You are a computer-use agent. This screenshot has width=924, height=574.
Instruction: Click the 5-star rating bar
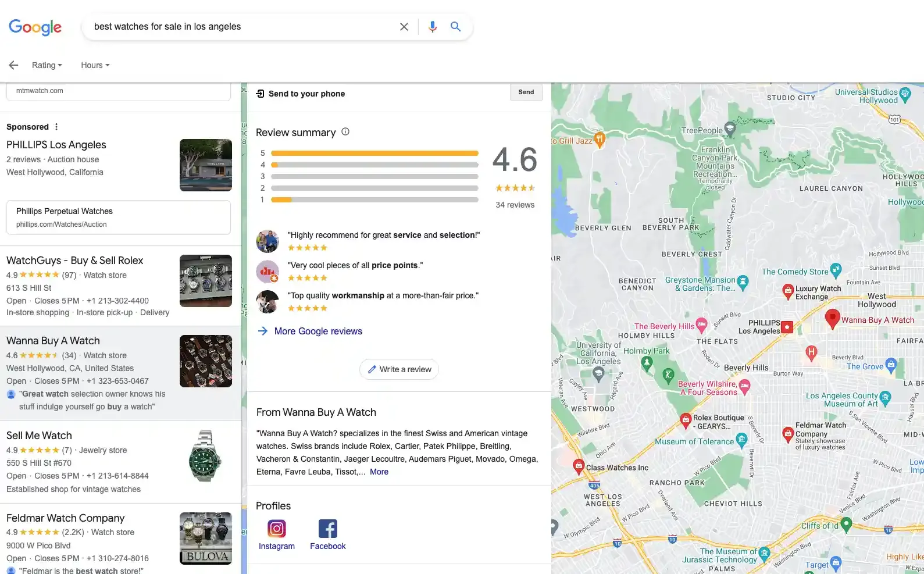[x=374, y=153]
